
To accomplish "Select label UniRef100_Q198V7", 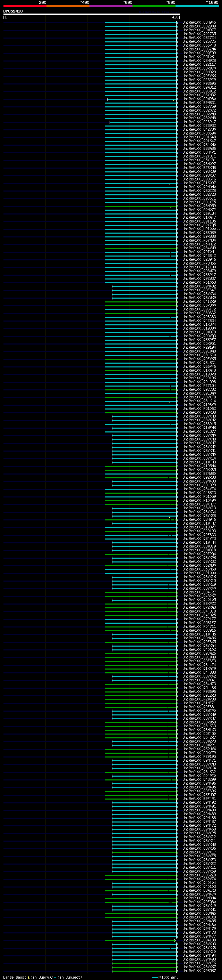I will point(199,527).
